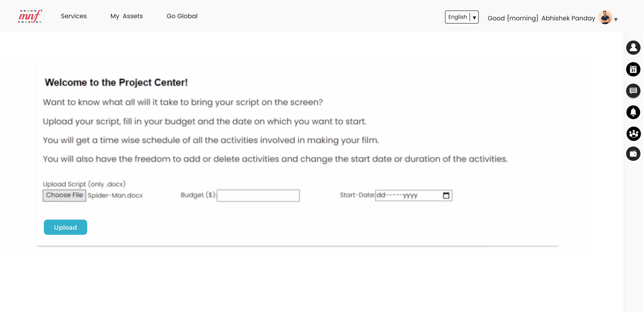The height and width of the screenshot is (321, 644).
Task: Open the date picker calendar icon
Action: pos(446,195)
